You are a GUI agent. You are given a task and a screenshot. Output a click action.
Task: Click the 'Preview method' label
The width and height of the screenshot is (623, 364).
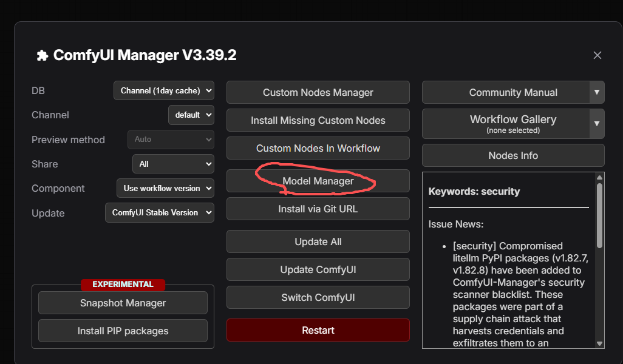click(69, 140)
